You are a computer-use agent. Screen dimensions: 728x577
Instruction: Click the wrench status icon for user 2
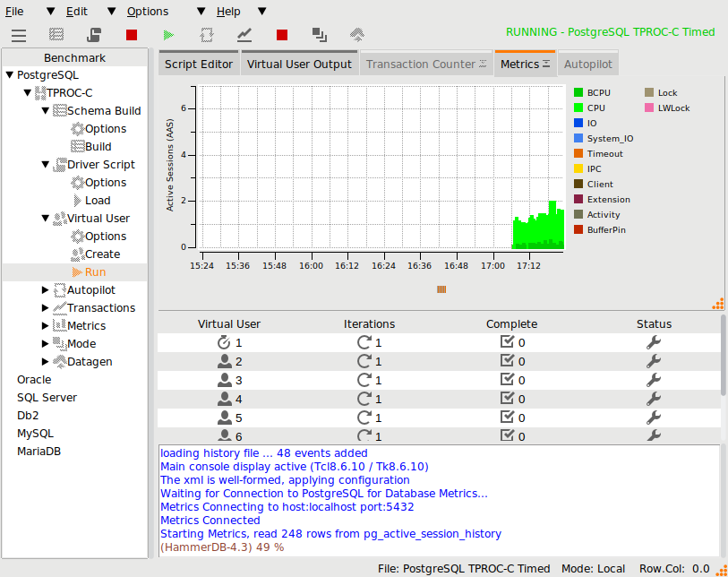pos(654,361)
